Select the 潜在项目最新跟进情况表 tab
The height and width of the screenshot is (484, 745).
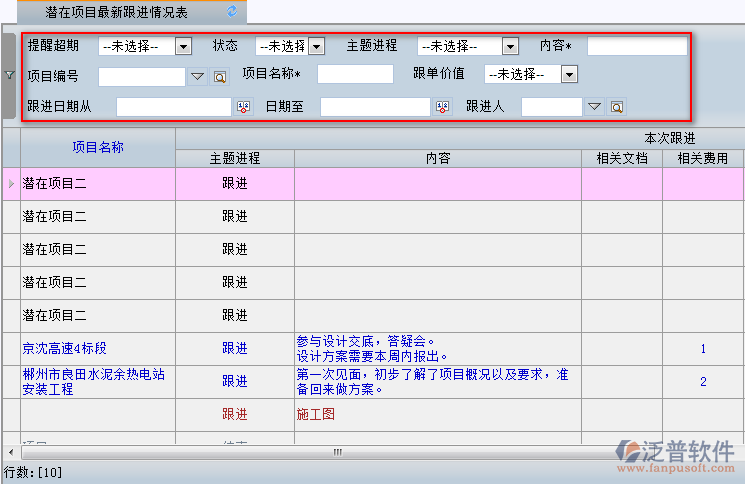click(116, 12)
